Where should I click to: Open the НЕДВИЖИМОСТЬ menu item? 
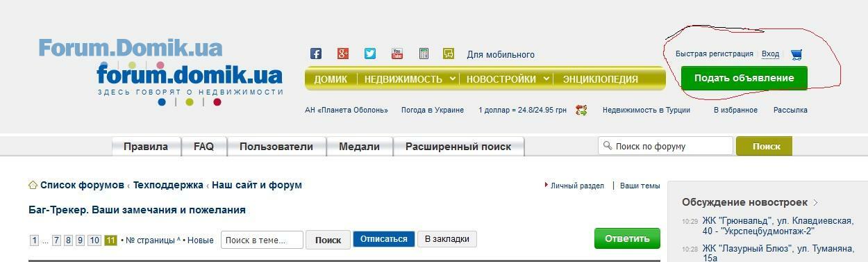(403, 79)
